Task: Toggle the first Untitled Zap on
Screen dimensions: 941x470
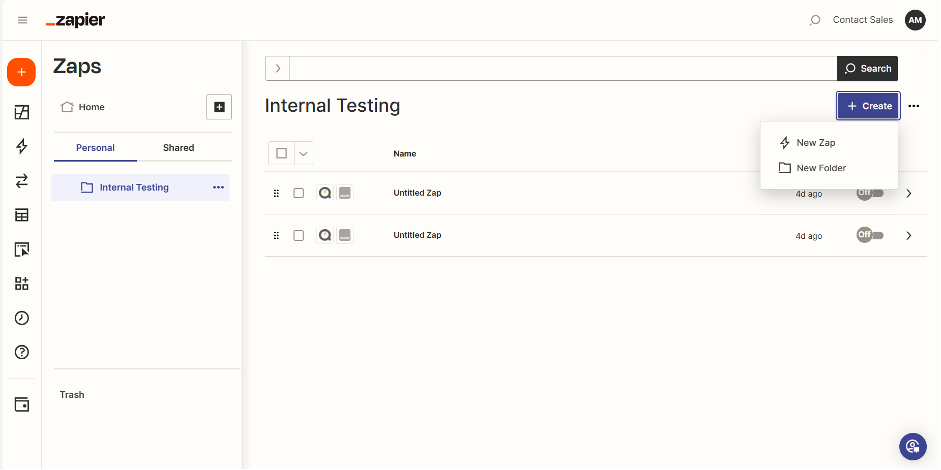Action: [x=869, y=193]
